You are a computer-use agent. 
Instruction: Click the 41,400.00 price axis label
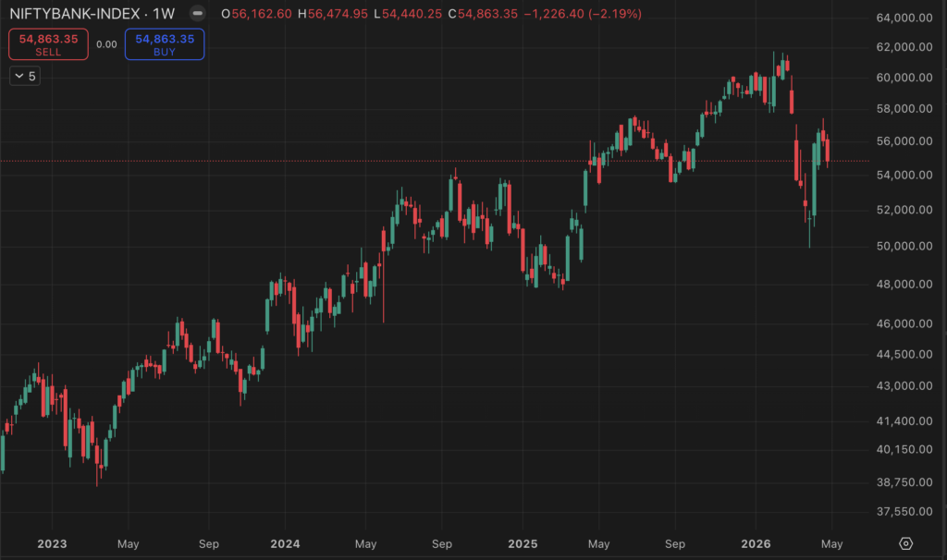click(904, 421)
